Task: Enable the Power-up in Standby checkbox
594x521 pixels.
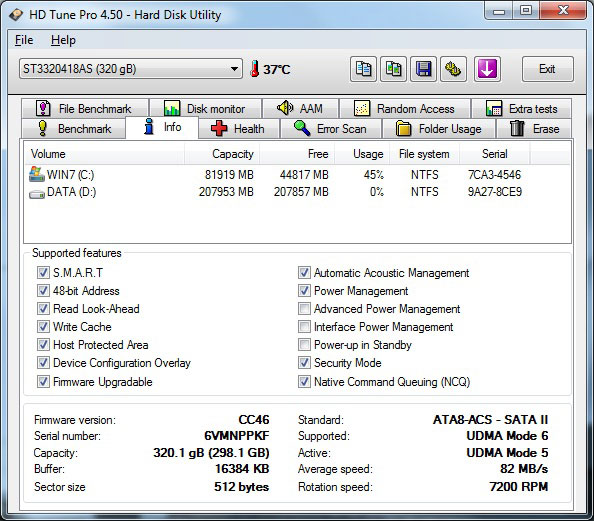Action: (x=304, y=344)
